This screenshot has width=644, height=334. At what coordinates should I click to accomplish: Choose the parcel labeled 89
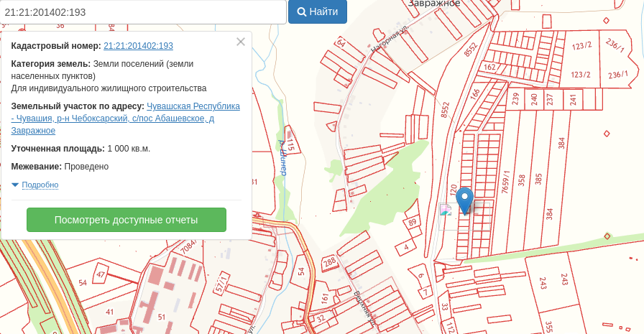(x=413, y=223)
